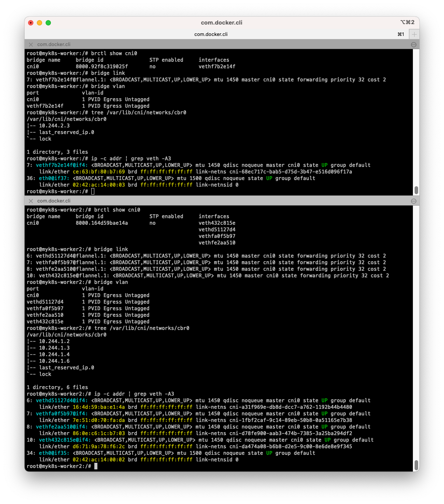The height and width of the screenshot is (504, 444).
Task: Click cyan vethf7b2e14f@if4 interface name
Action: point(62,165)
